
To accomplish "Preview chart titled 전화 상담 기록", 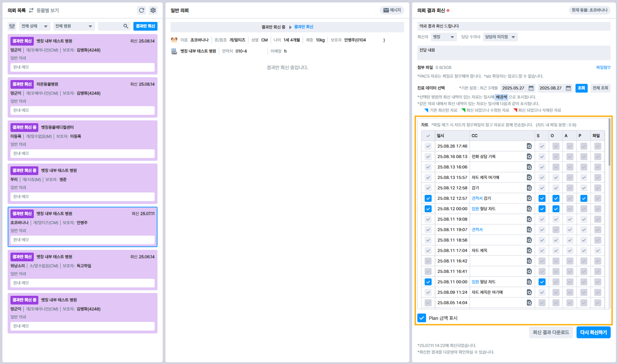I will tap(529, 157).
